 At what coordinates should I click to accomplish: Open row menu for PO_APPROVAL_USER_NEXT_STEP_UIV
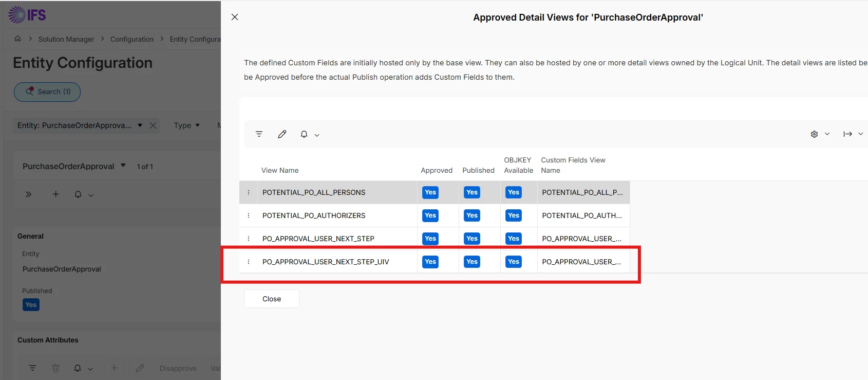pyautogui.click(x=249, y=262)
